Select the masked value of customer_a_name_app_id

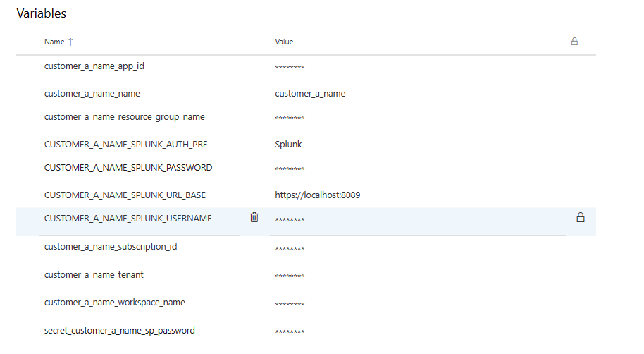[290, 68]
